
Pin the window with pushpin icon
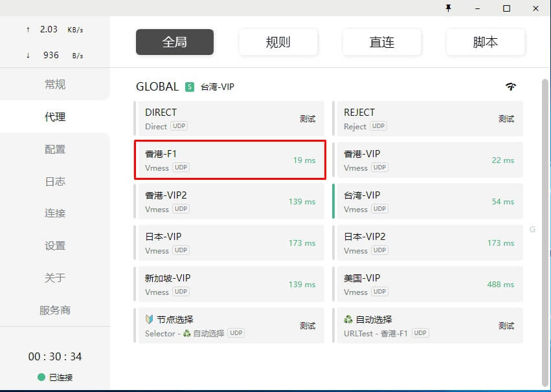[x=448, y=8]
